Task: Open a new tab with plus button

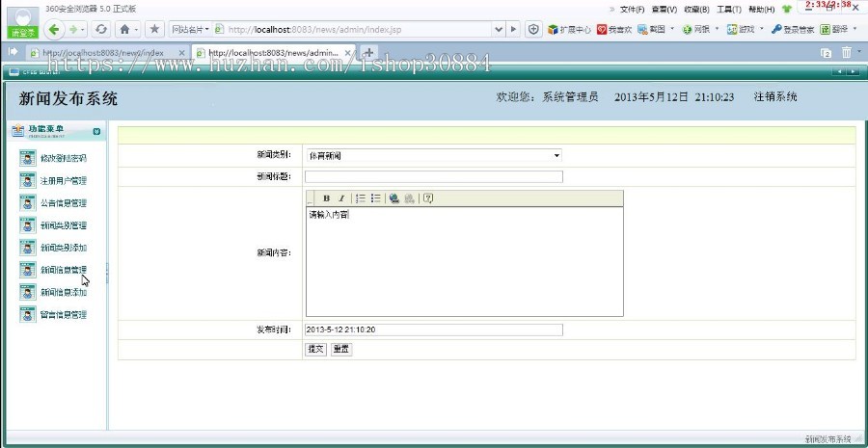Action: point(368,53)
